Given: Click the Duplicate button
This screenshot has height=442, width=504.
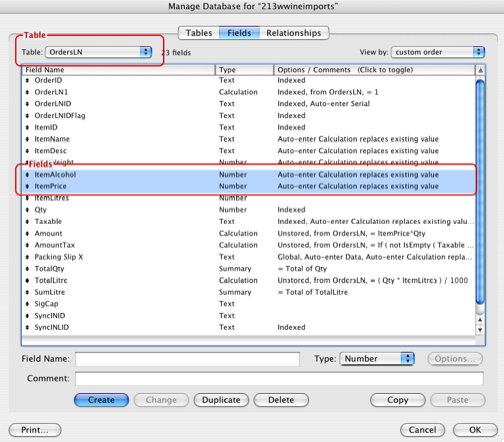Looking at the screenshot, I should [x=221, y=400].
